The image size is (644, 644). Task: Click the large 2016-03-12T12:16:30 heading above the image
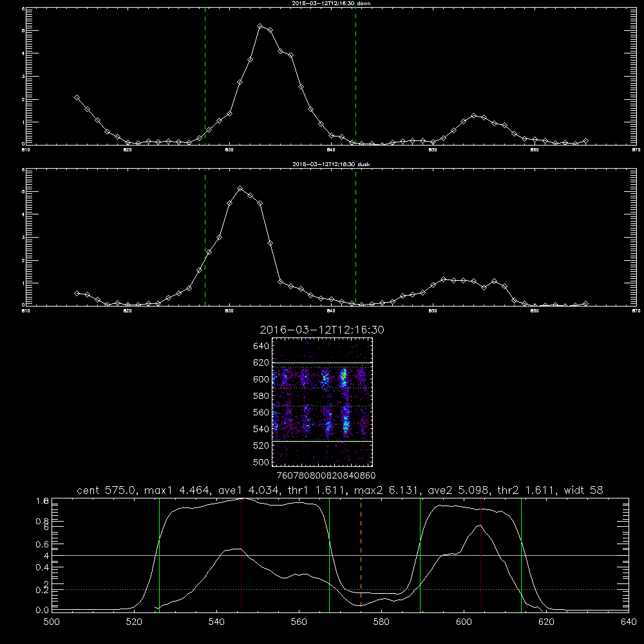322,330
